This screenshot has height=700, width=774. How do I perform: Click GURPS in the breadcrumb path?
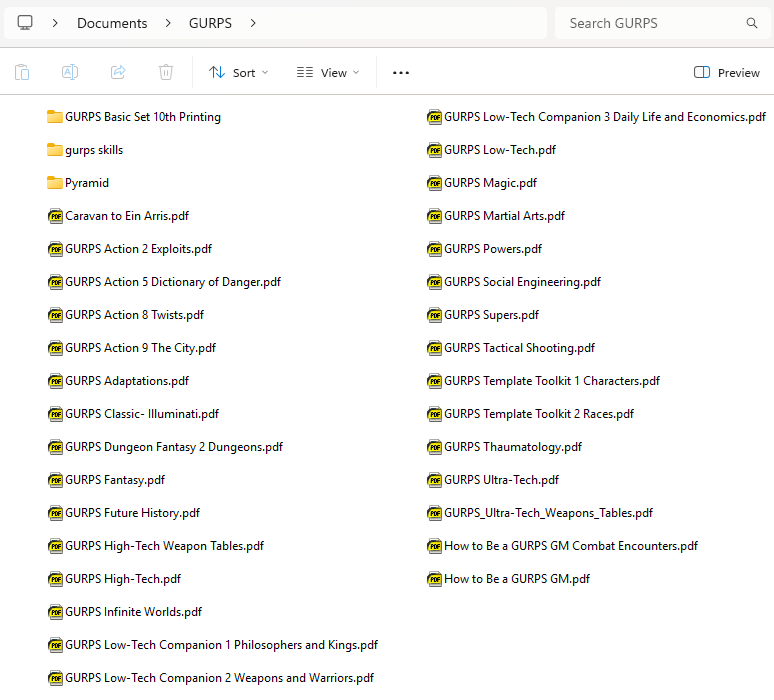point(210,23)
